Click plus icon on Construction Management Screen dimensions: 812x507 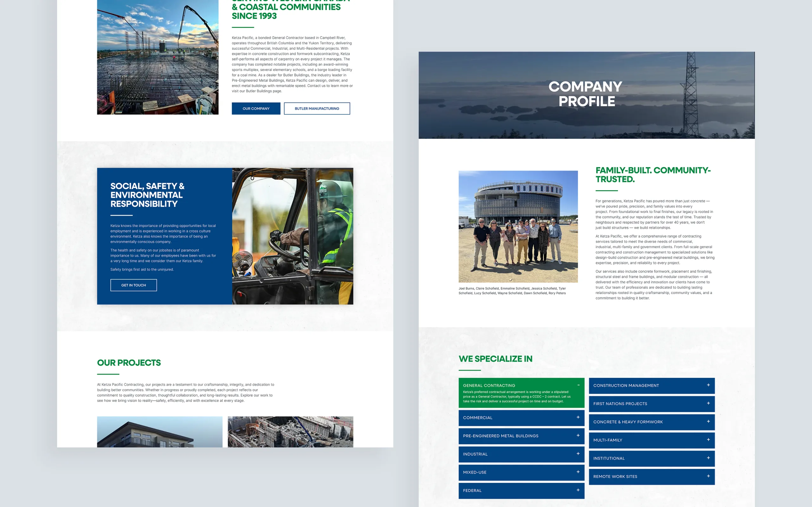pos(708,385)
